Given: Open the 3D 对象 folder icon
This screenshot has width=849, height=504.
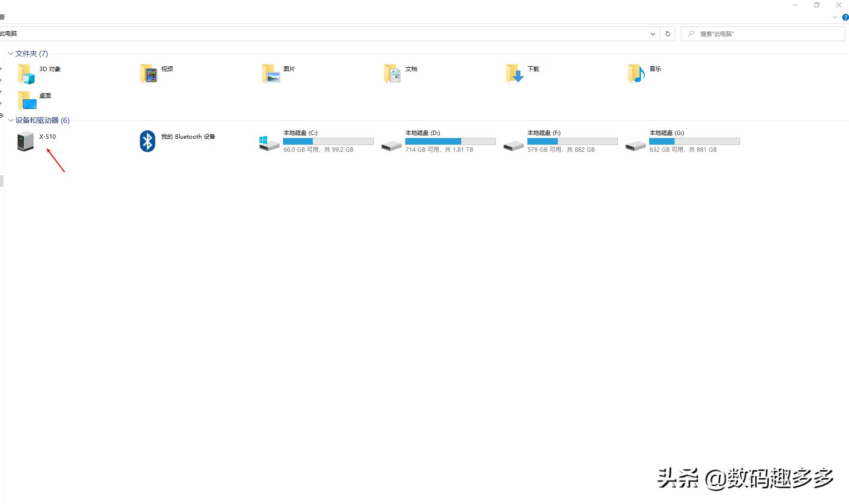Looking at the screenshot, I should pyautogui.click(x=26, y=74).
